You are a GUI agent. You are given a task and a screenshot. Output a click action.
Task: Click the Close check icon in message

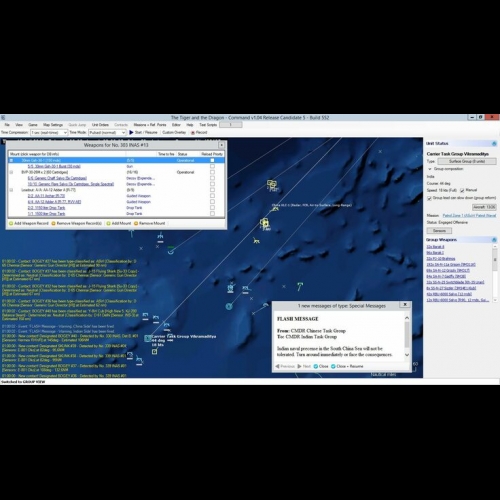[316, 366]
